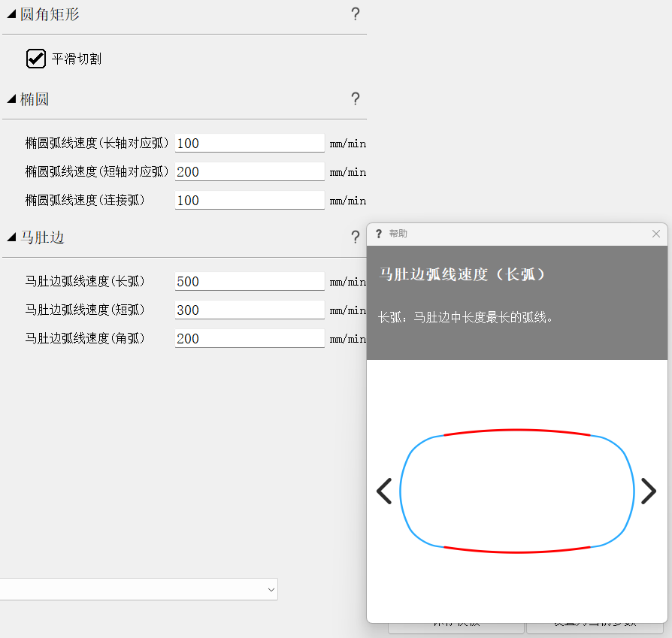Close the 帮助 popup window
The image size is (672, 638).
656,234
